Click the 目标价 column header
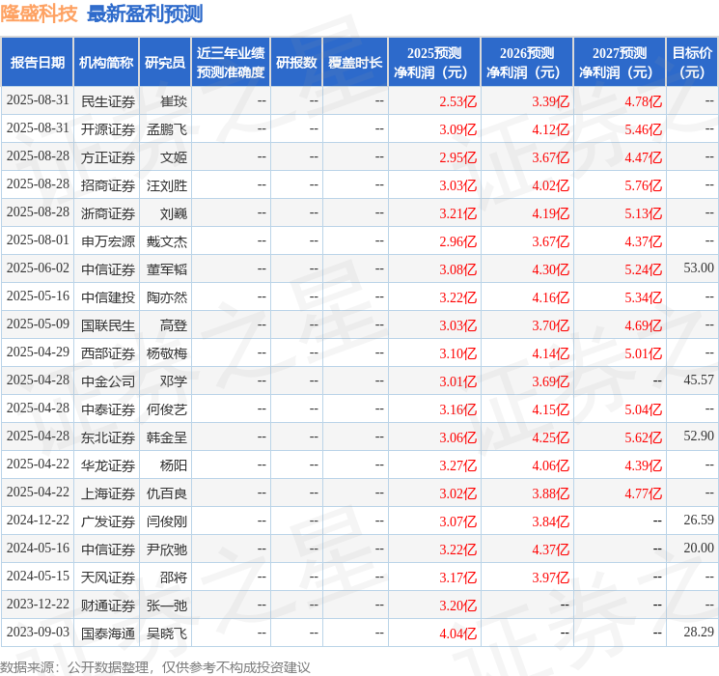The height and width of the screenshot is (676, 719). coord(692,62)
